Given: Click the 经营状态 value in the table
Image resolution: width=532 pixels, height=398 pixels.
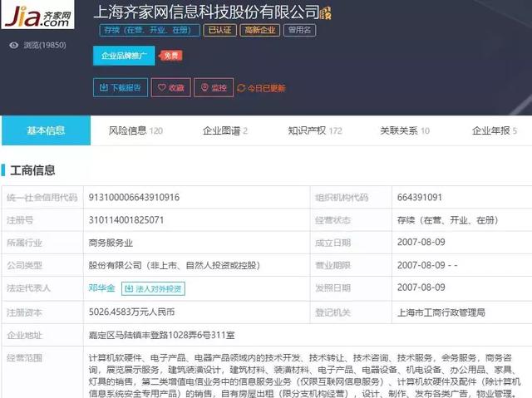Looking at the screenshot, I should coord(447,220).
